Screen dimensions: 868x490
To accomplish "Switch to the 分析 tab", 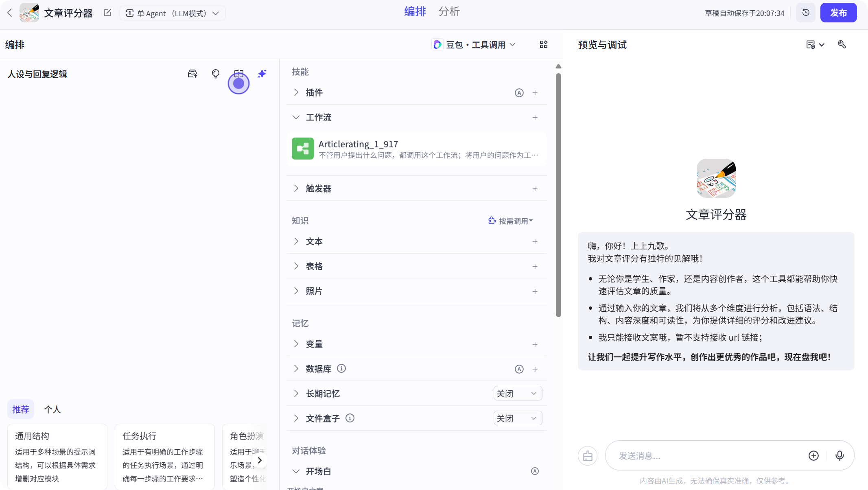I will 449,12.
